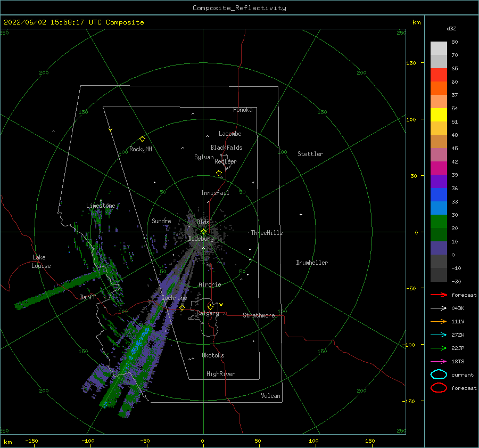Screen dimensions: 479x448
Task: Click the cyan 27ZW arrow legend icon
Action: (439, 335)
